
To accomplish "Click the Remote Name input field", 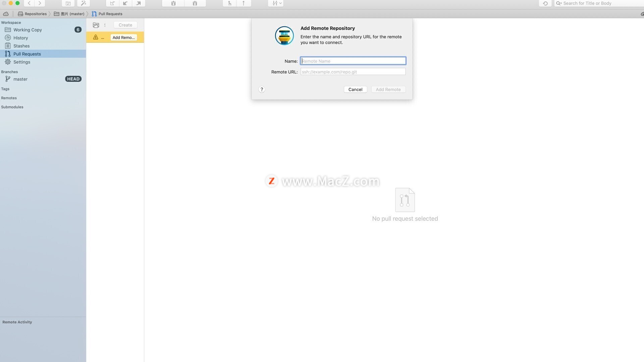I will [353, 61].
